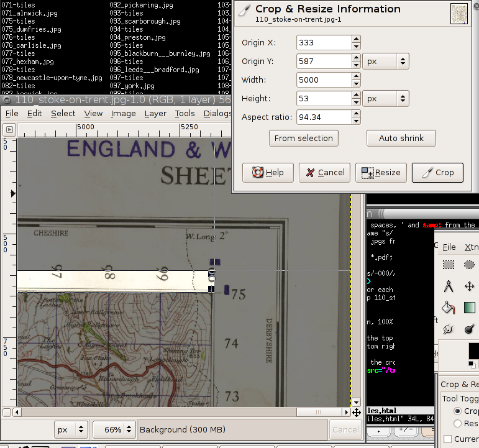Click the horizontal scrollbar left arrow
Image resolution: width=479 pixels, height=448 pixels.
pos(17,412)
